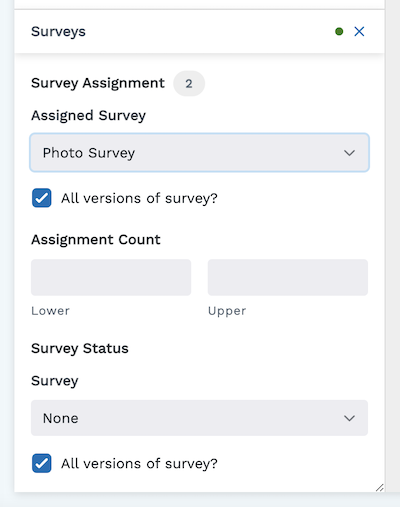Open the Survey Status dropdown showing None
This screenshot has width=400, height=507.
(x=199, y=418)
